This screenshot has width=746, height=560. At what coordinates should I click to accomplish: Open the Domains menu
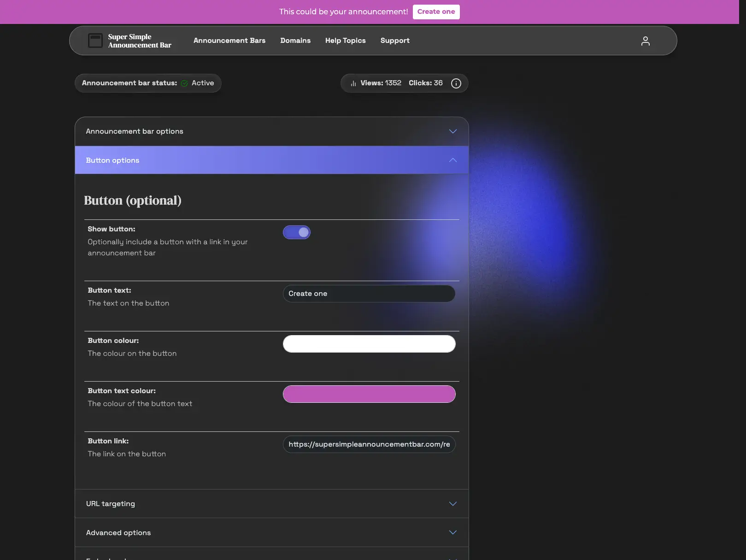(x=295, y=41)
